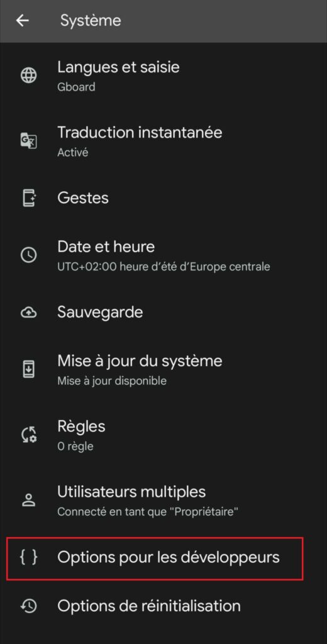Image resolution: width=327 pixels, height=644 pixels.
Task: Click the globe icon for Langues et saisie
Action: [x=29, y=75]
